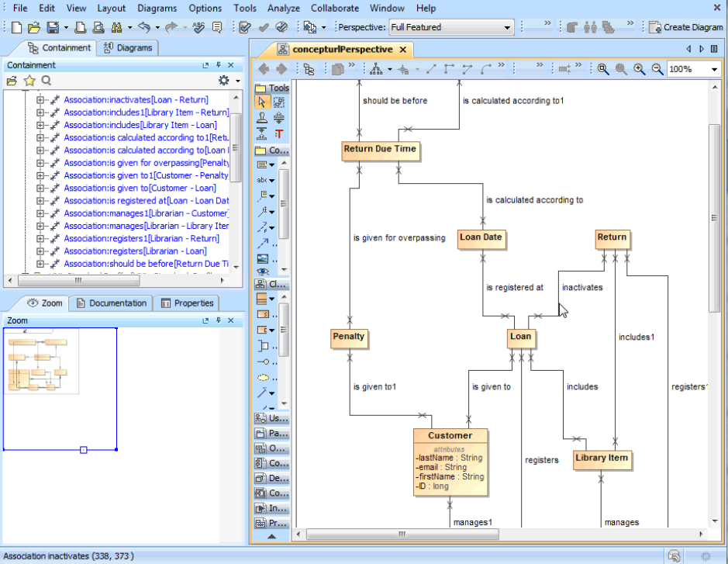728x564 pixels.
Task: Select the Customer class in the diagram
Action: click(x=450, y=435)
